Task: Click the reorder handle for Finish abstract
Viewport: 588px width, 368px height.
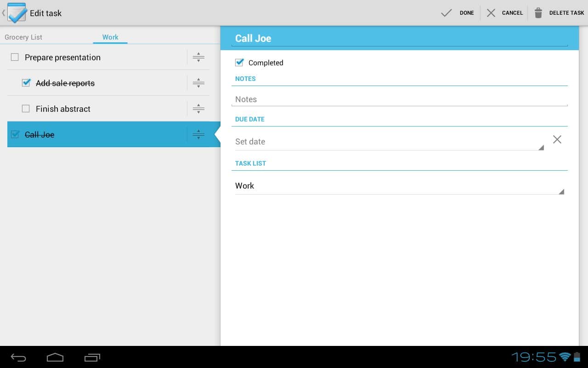Action: 198,109
